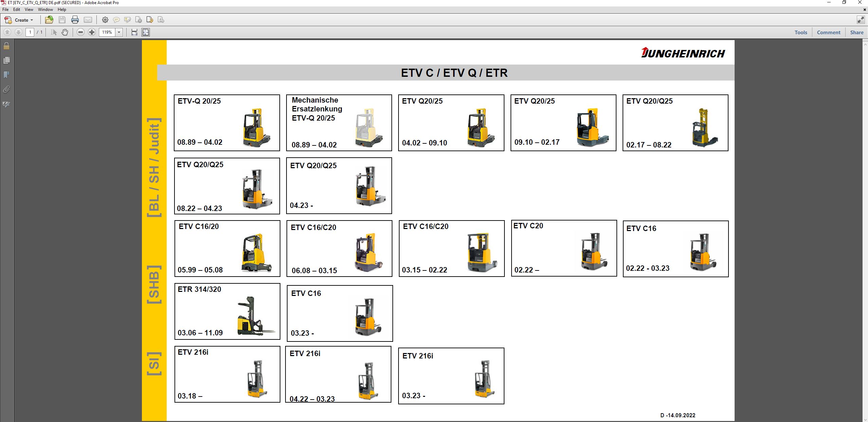Open the Comment pane
The width and height of the screenshot is (868, 422).
tap(829, 32)
